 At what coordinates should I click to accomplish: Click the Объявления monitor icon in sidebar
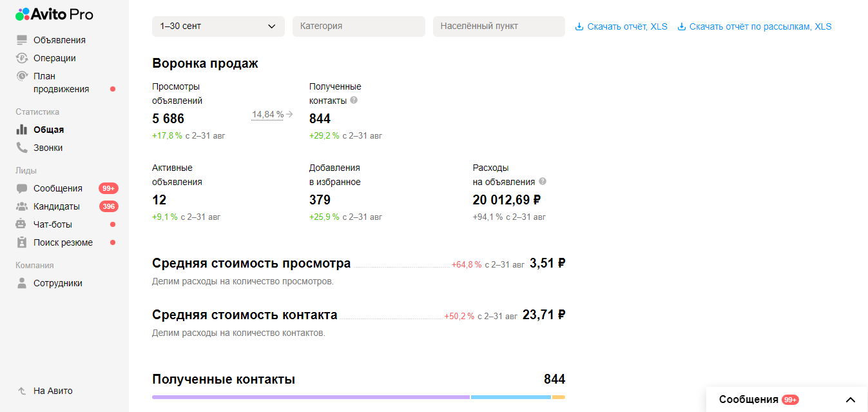click(x=22, y=40)
